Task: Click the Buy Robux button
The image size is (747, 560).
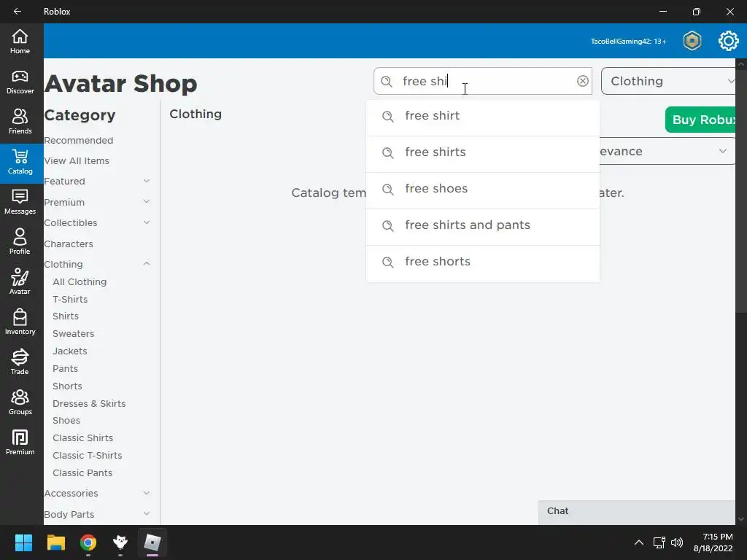Action: pos(701,120)
